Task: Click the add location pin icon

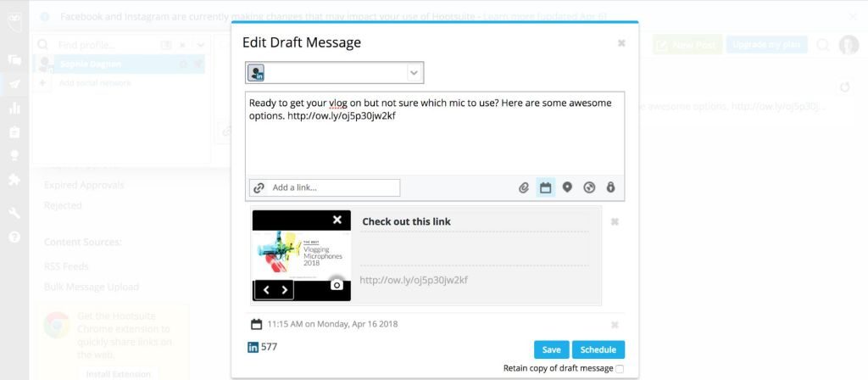Action: tap(567, 187)
